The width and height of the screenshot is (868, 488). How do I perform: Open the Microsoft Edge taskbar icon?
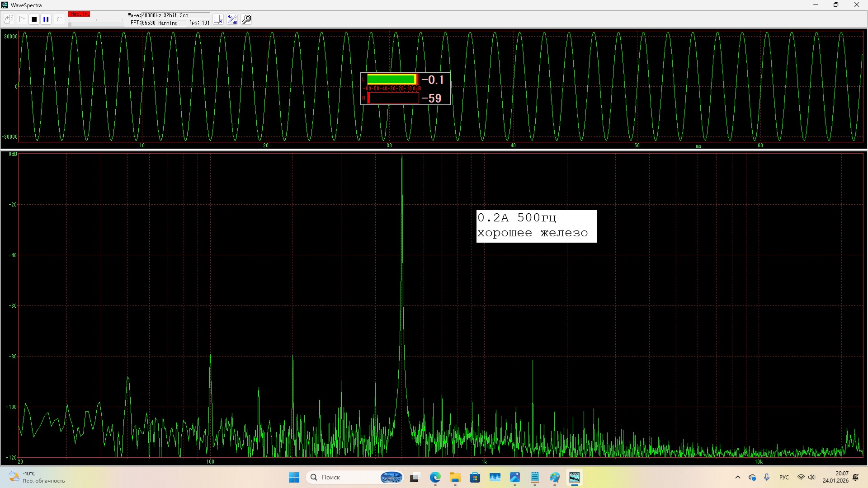click(x=435, y=477)
